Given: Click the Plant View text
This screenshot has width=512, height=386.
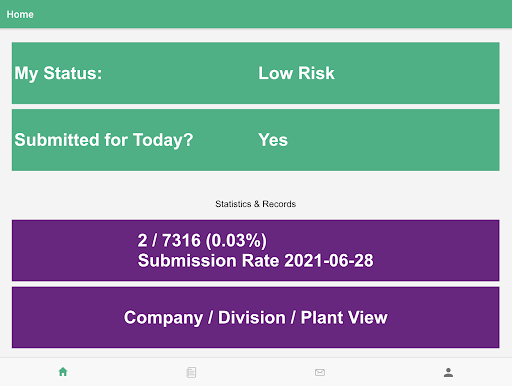Looking at the screenshot, I should click(344, 317).
